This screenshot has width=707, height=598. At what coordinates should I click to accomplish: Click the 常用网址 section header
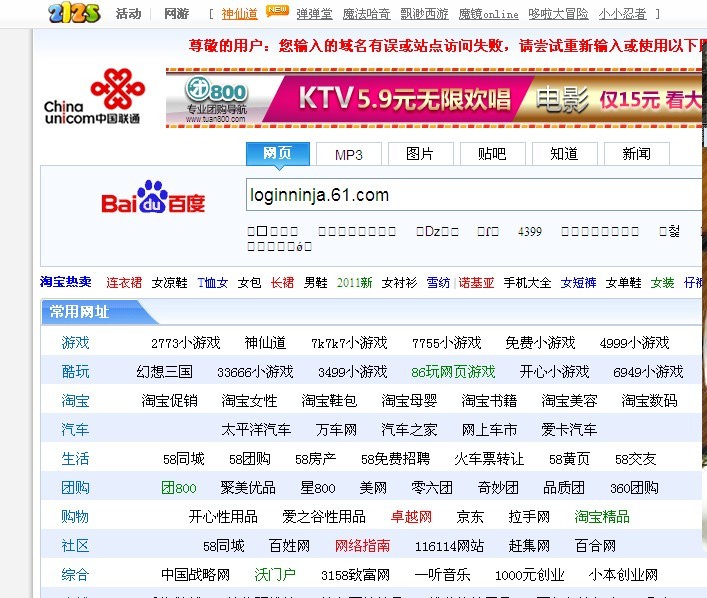[x=79, y=312]
